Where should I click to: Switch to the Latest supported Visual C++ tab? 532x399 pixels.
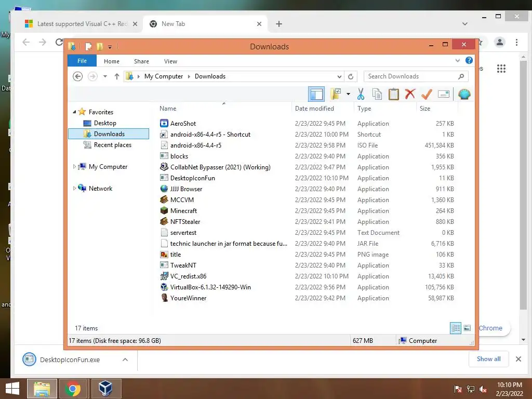coord(82,24)
